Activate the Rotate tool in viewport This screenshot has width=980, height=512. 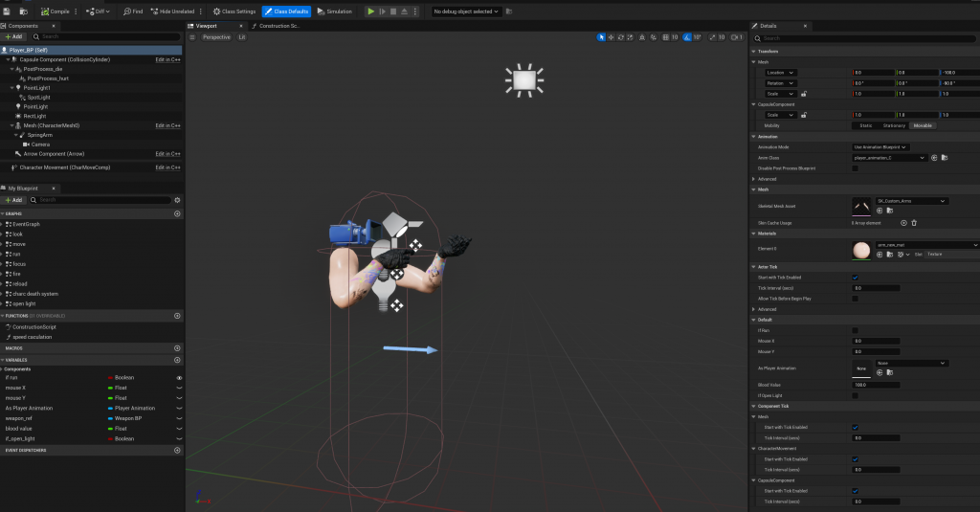(x=620, y=37)
